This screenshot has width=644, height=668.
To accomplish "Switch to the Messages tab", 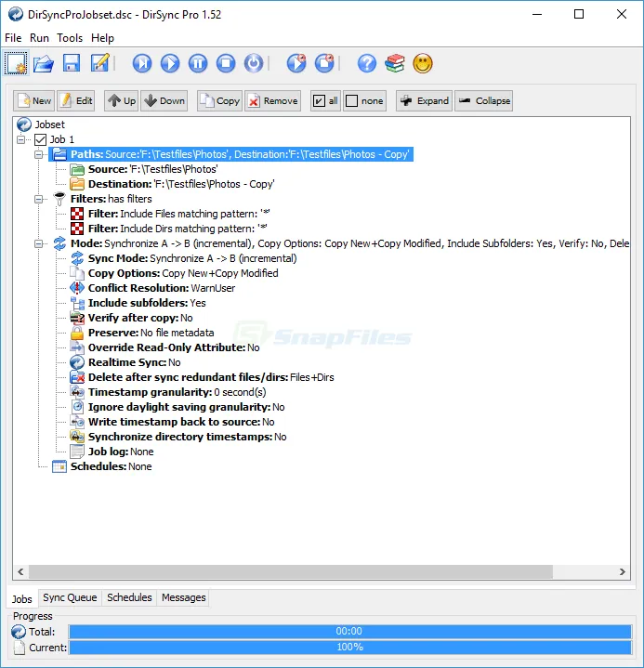I will pos(184,597).
